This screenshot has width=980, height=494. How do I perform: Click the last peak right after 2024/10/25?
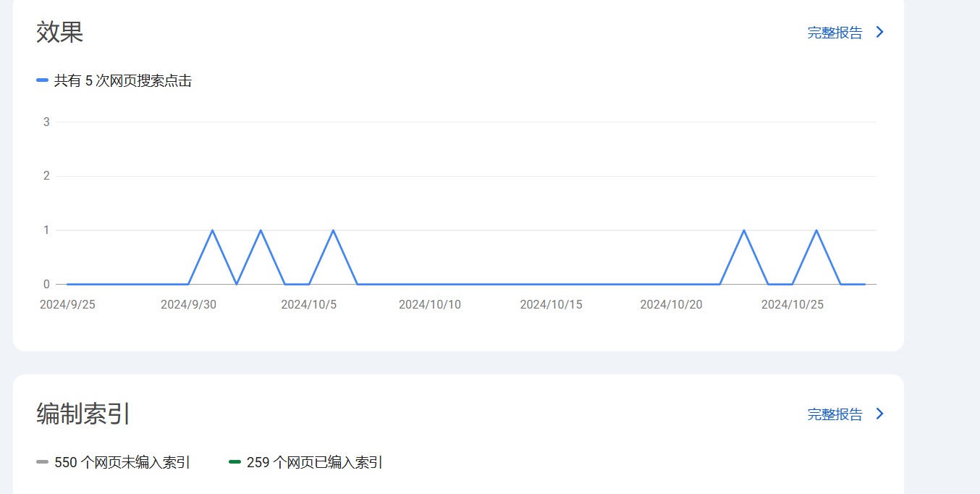click(816, 230)
